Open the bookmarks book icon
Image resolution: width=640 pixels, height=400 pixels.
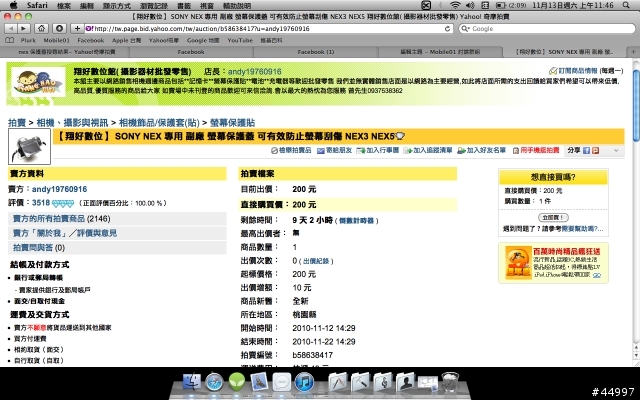[x=10, y=40]
